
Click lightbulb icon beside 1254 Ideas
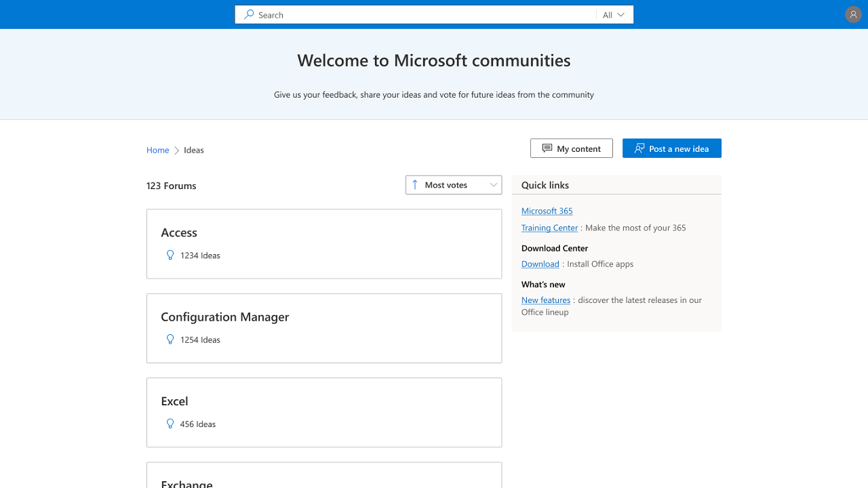(170, 339)
